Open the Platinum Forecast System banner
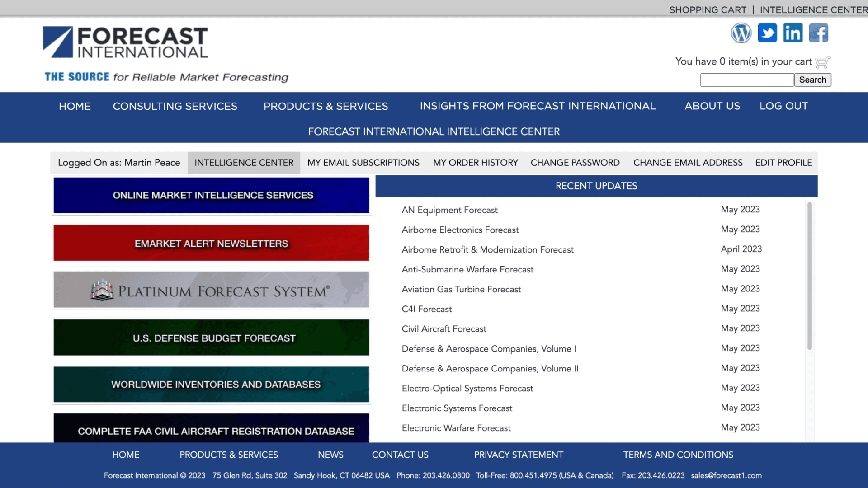This screenshot has height=488, width=868. pyautogui.click(x=211, y=290)
